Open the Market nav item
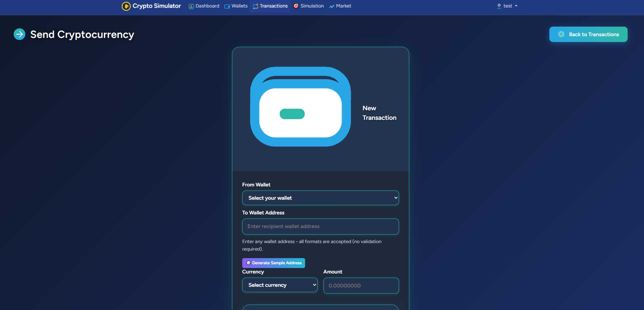Viewport: 644px width, 310px height. pyautogui.click(x=340, y=6)
